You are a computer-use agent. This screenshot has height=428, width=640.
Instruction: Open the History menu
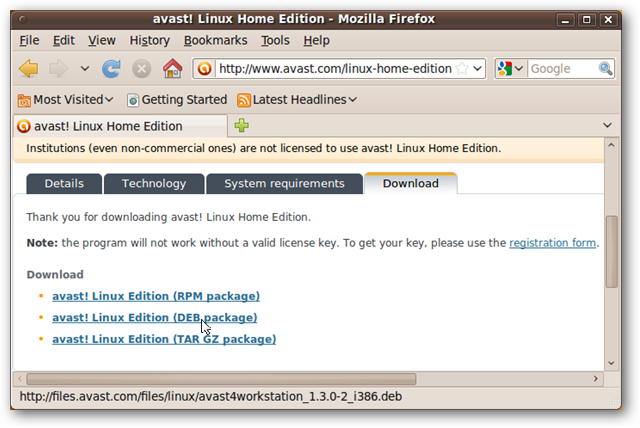point(149,40)
